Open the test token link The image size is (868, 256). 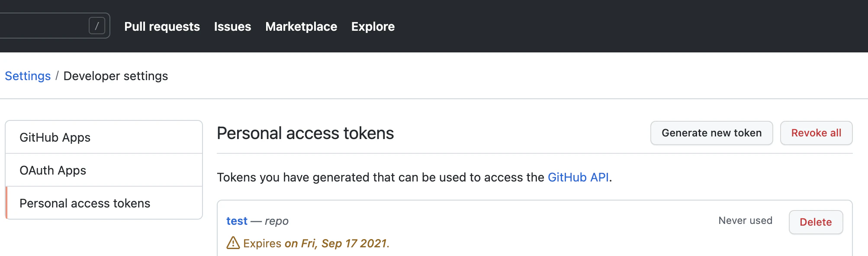pyautogui.click(x=237, y=221)
